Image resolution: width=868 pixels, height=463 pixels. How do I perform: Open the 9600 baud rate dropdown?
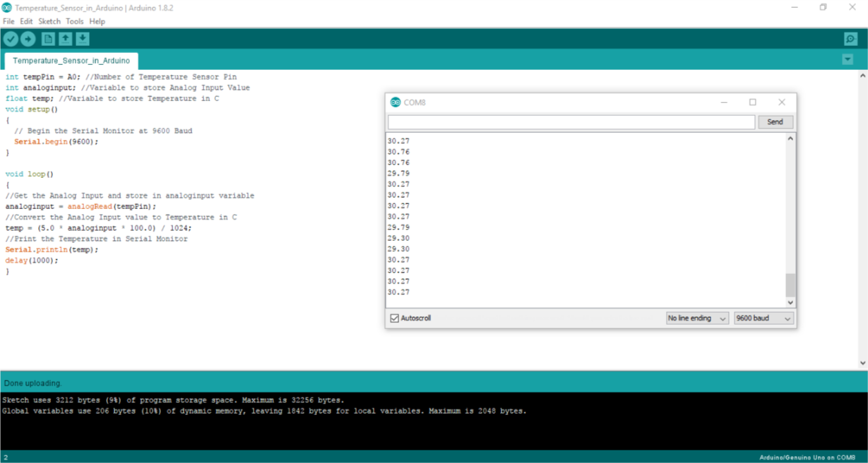[x=763, y=318]
